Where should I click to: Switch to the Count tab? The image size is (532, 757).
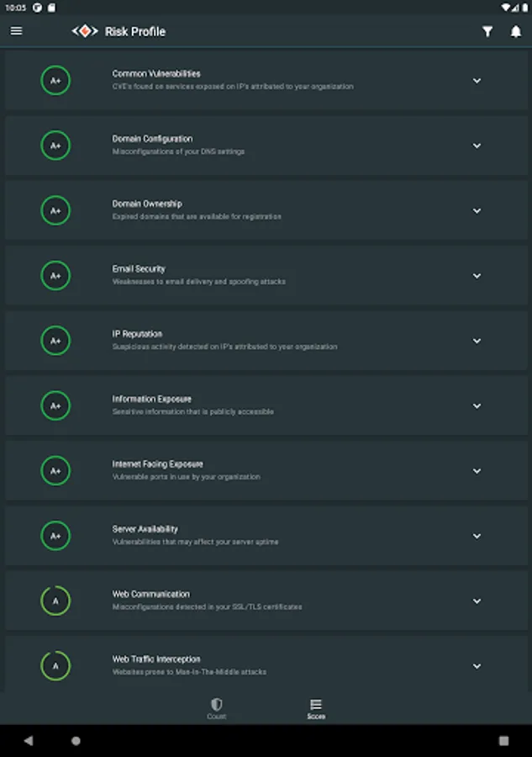coord(217,708)
